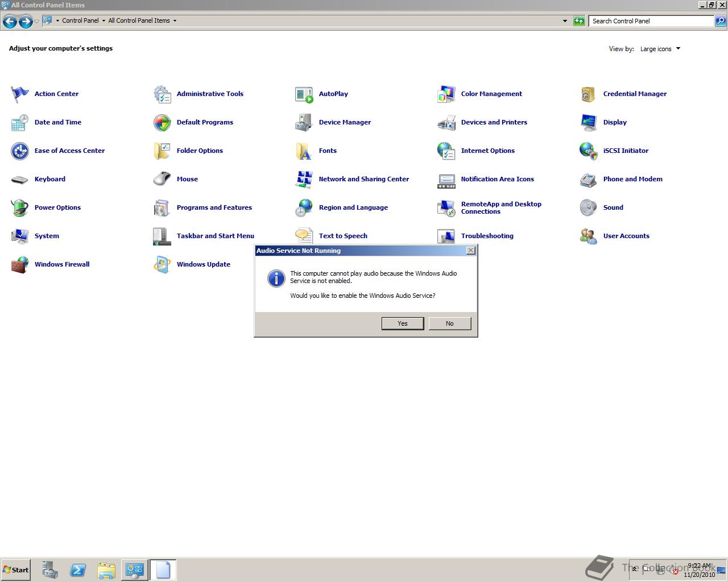Open the Sound speaker icon
The width and height of the screenshot is (728, 582).
pos(589,207)
